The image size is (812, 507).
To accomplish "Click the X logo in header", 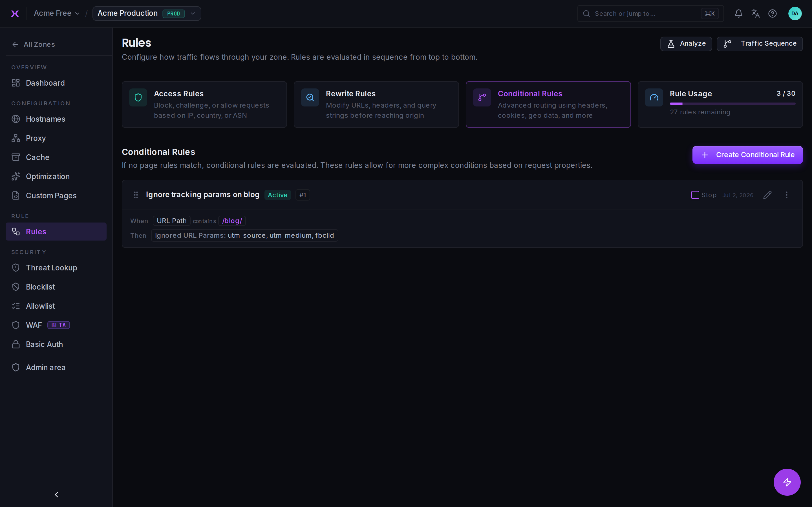I will click(x=15, y=14).
